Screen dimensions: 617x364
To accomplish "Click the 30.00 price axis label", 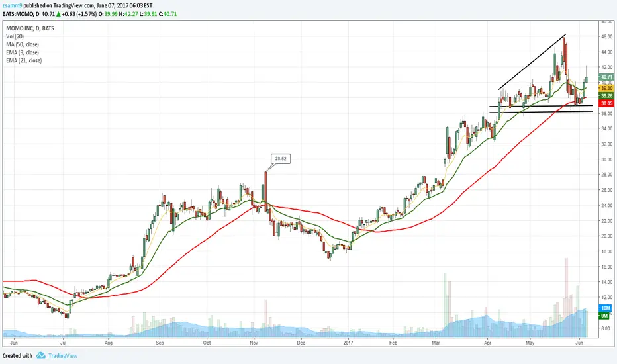I will (x=606, y=159).
